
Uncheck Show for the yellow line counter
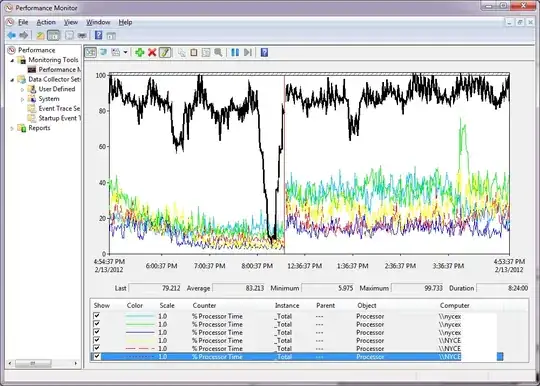tap(97, 340)
